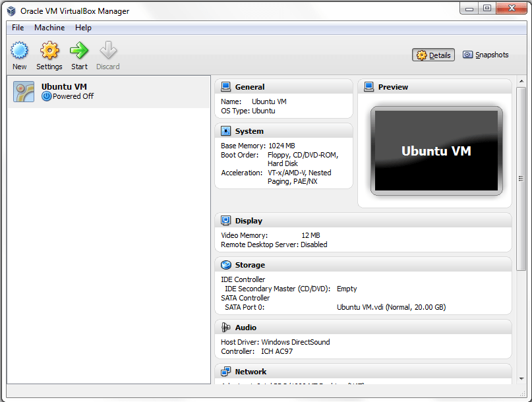This screenshot has height=402, width=532.
Task: Open System settings via section title
Action: click(249, 131)
